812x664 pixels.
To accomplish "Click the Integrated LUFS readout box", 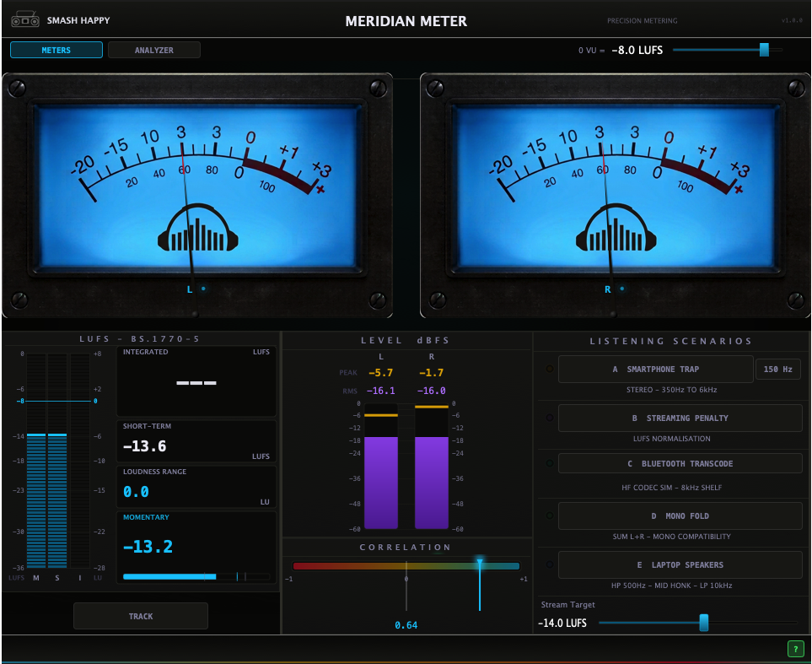I will 196,381.
